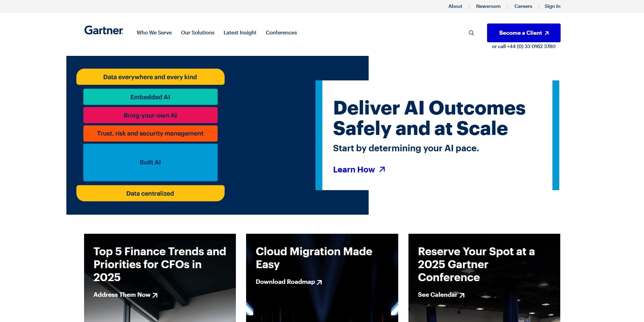Click the Gartner logo
644x322 pixels.
[x=104, y=30]
